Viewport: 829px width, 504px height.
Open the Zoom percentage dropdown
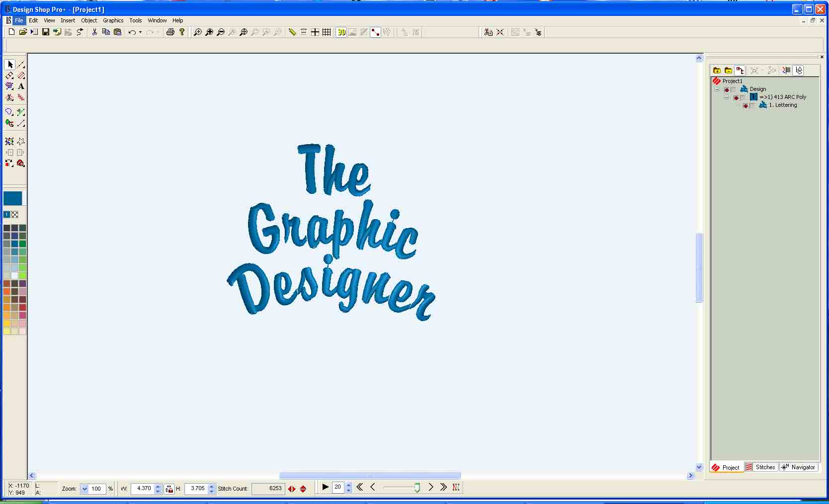click(84, 489)
